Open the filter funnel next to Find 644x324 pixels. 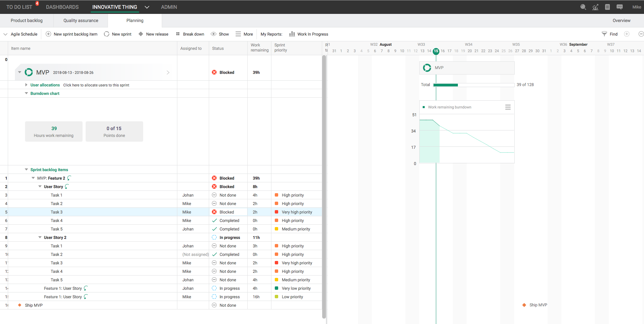[604, 34]
